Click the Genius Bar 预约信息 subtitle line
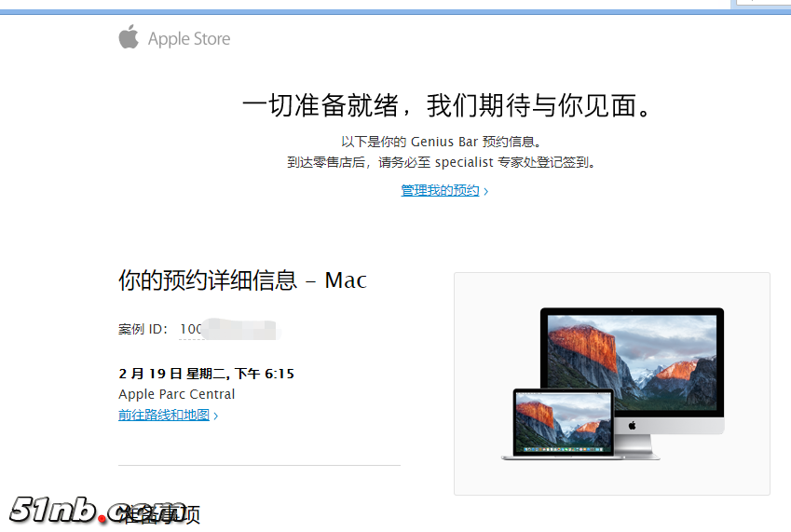The width and height of the screenshot is (791, 532). [x=442, y=142]
